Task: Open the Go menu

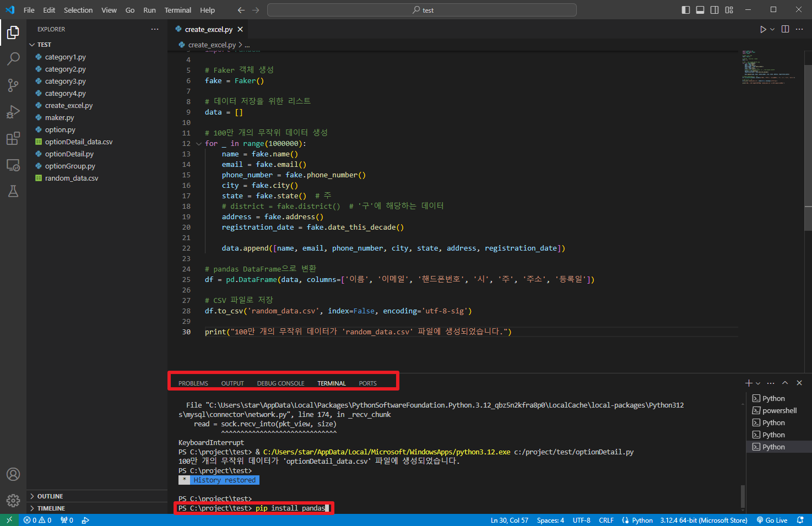Action: point(130,10)
